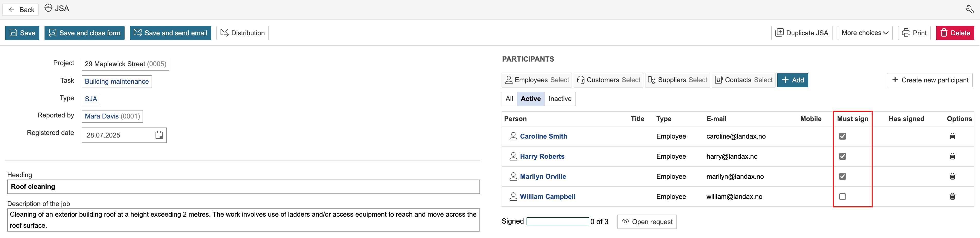This screenshot has width=980, height=238.
Task: Open Harry Roberts person link
Action: pos(542,157)
